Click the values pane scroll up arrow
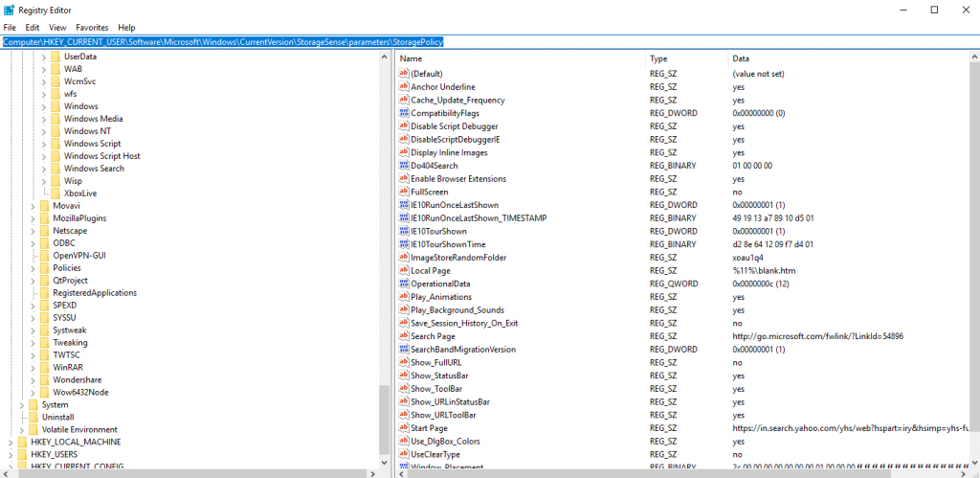The height and width of the screenshot is (478, 980). click(973, 57)
